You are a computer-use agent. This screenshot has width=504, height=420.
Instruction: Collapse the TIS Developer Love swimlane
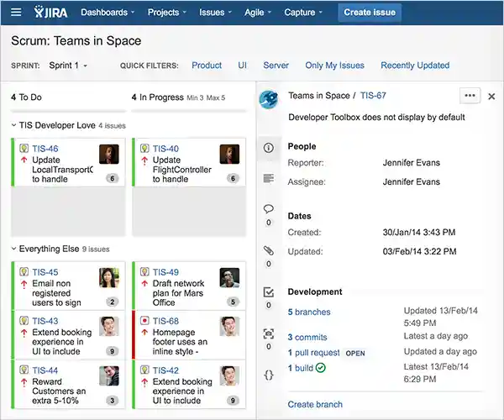point(13,125)
